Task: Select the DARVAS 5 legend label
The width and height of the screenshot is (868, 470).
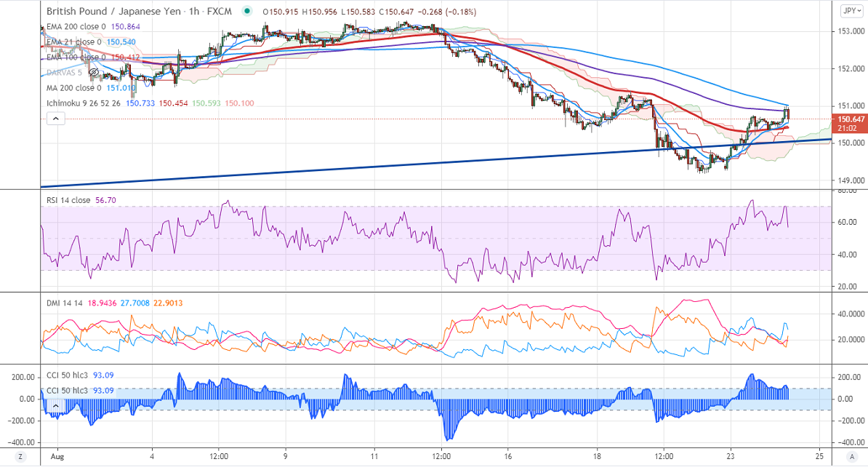Action: pos(64,73)
